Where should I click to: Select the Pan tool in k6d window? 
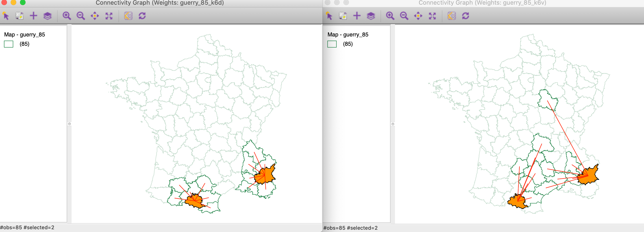pyautogui.click(x=95, y=16)
